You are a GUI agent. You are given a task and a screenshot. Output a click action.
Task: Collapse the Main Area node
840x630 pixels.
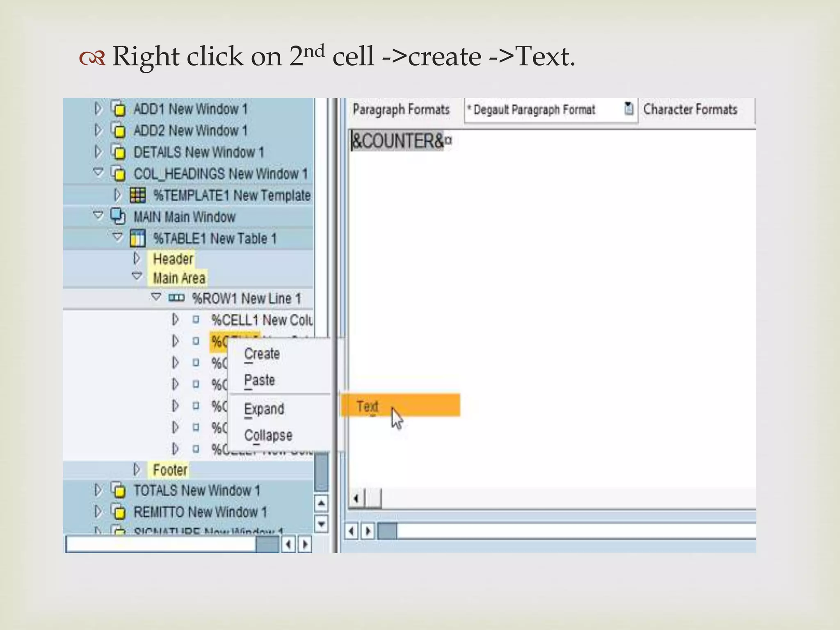click(x=137, y=276)
